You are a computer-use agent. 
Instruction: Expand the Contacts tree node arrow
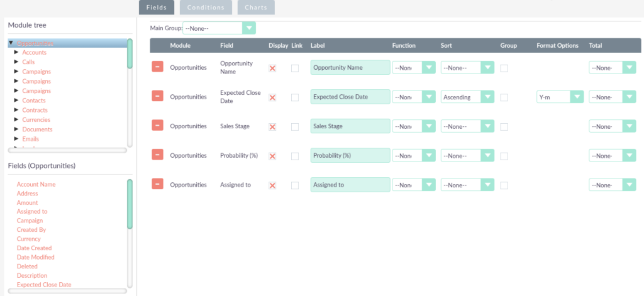click(x=16, y=100)
